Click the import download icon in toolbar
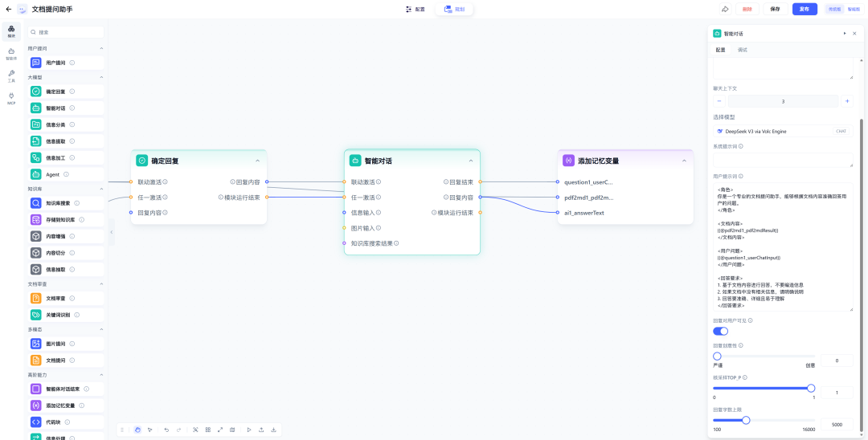868x440 pixels. tap(273, 430)
